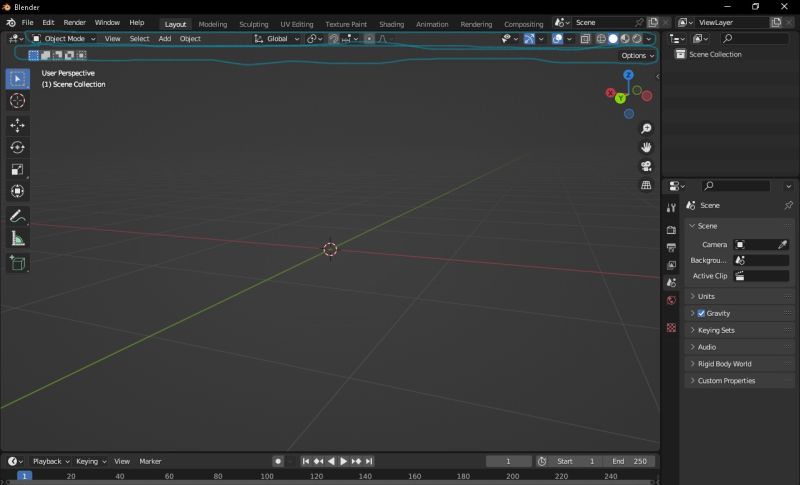
Task: Select the Annotate tool
Action: [x=17, y=216]
